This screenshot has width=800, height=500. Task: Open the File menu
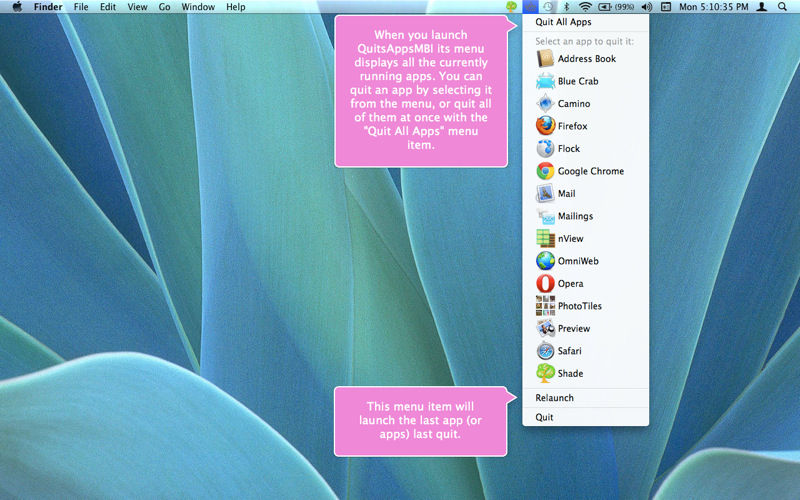coord(81,7)
